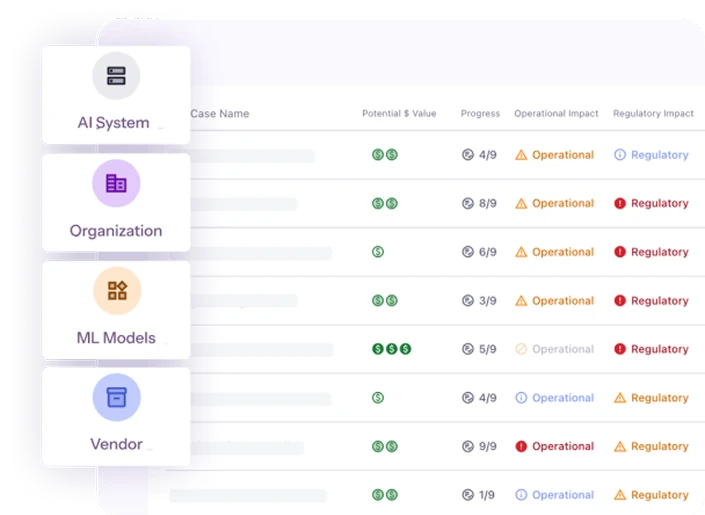The height and width of the screenshot is (515, 705).
Task: Click progress icon beside 1/9
Action: pos(468,495)
